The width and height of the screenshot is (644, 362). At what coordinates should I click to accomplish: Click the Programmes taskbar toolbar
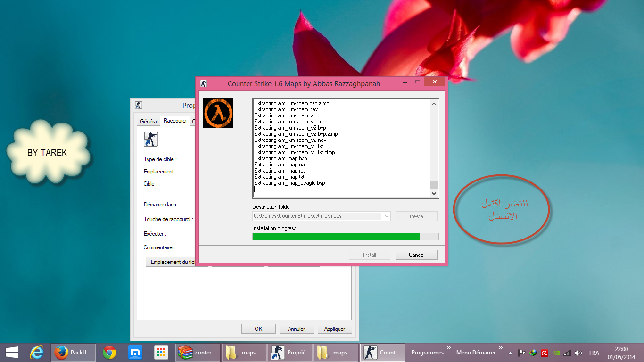coord(428,353)
